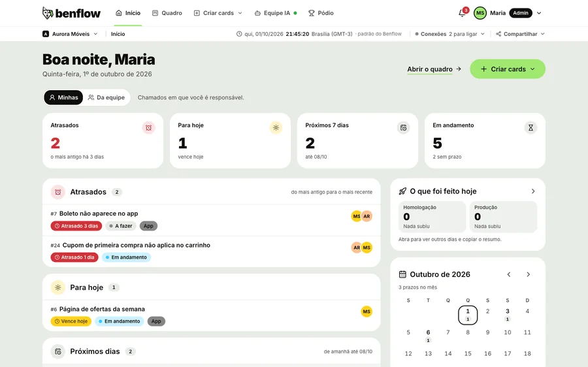Click MS avatar on Boleto não aparece no app
The image size is (588, 367).
click(x=356, y=216)
